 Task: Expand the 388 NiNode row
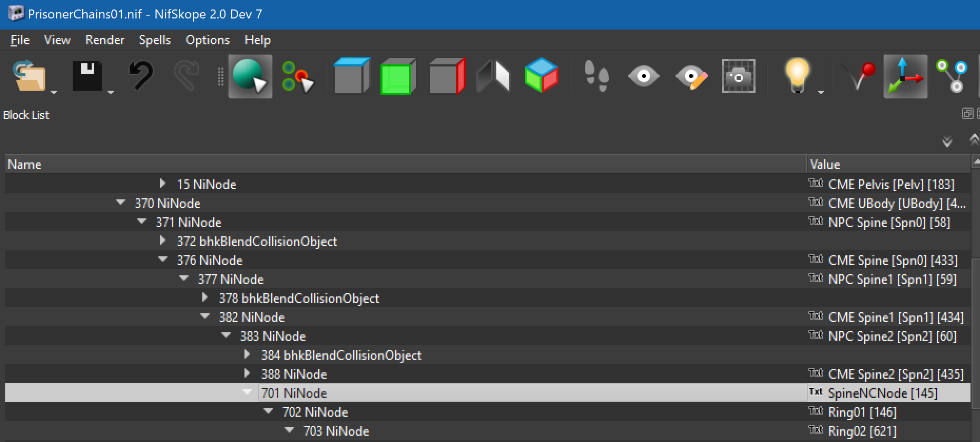click(247, 373)
